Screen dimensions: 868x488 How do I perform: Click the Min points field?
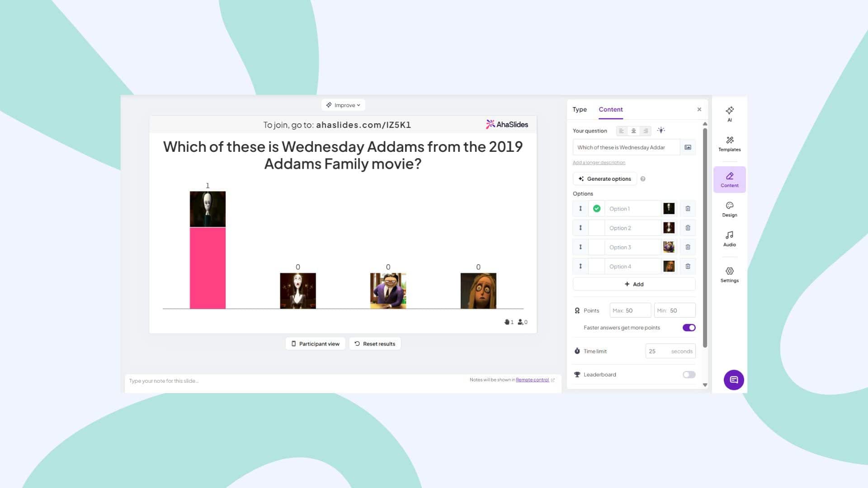click(x=675, y=310)
